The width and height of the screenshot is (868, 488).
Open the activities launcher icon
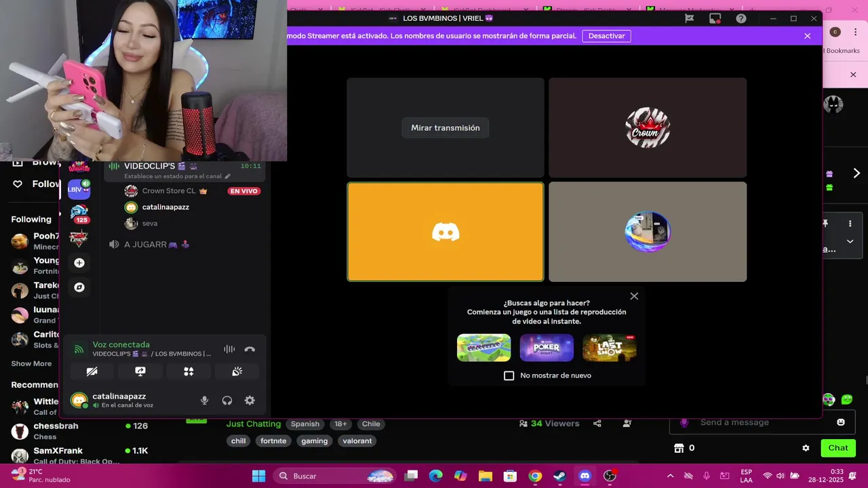pos(189,371)
